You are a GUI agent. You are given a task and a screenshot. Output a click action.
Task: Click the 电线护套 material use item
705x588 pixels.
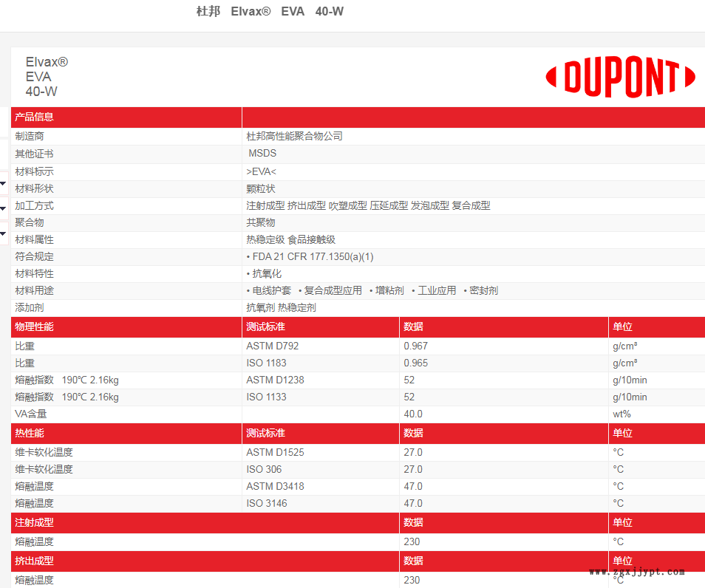271,291
